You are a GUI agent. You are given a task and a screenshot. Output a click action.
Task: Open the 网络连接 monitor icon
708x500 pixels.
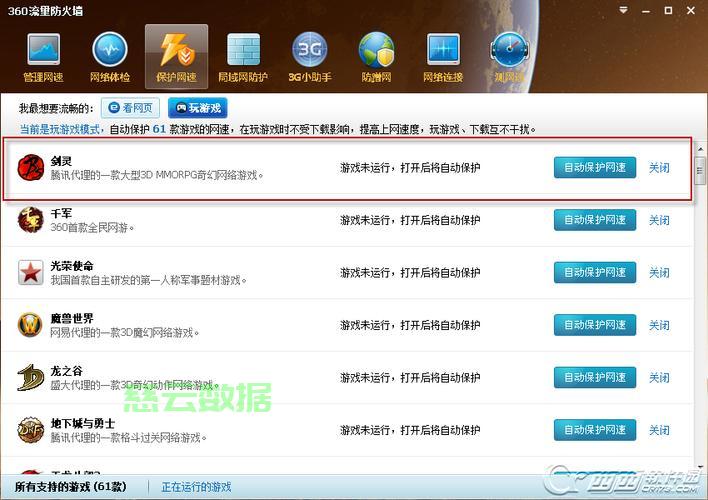(x=443, y=56)
